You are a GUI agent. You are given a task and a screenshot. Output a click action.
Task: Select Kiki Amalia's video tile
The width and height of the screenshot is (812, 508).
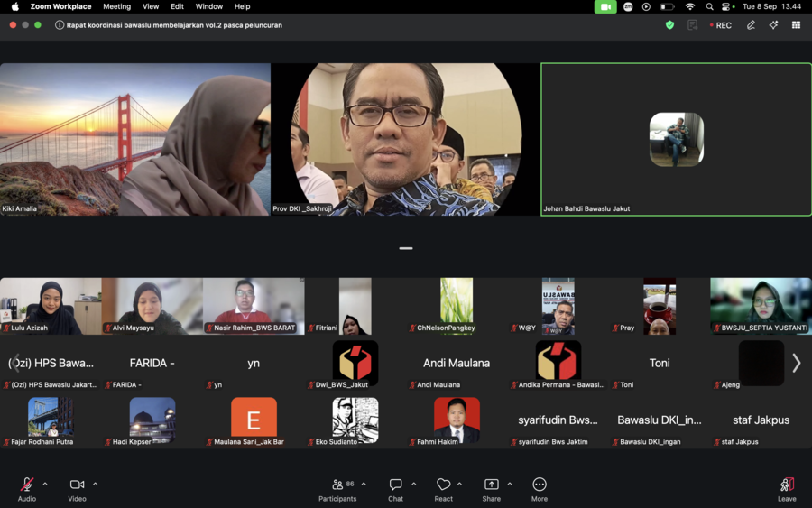pyautogui.click(x=135, y=139)
